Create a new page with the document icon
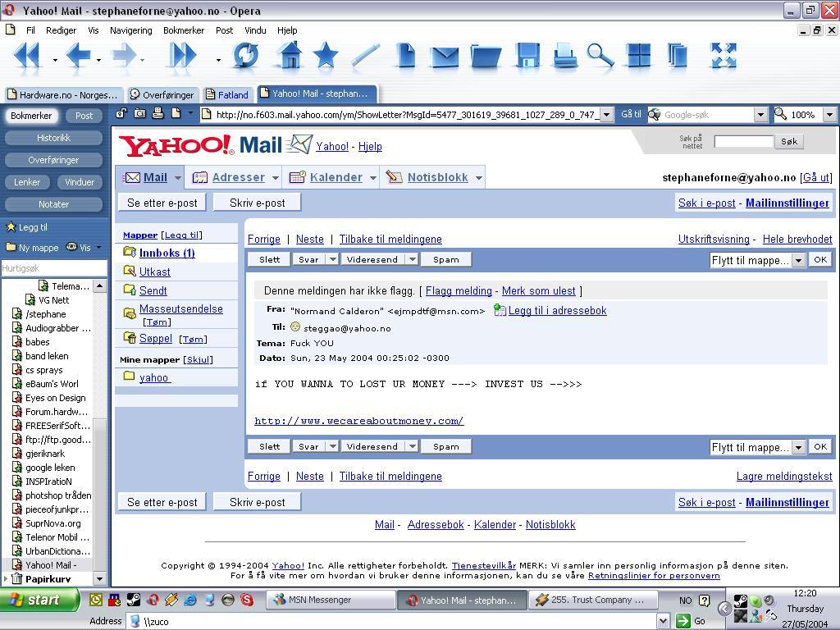 (405, 56)
